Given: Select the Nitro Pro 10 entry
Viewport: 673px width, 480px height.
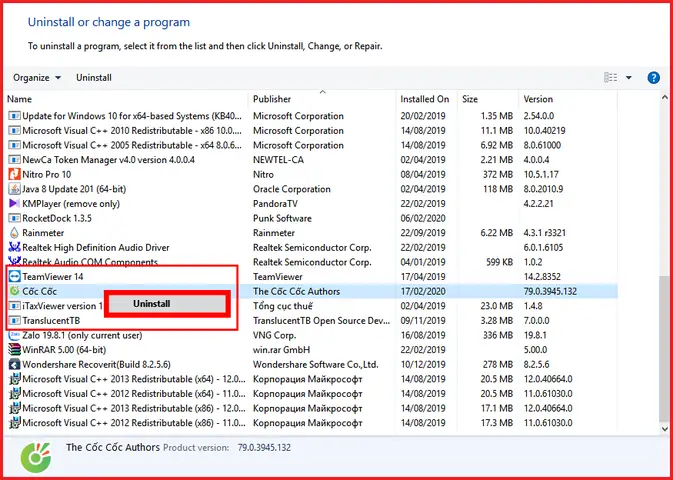Looking at the screenshot, I should click(x=46, y=175).
